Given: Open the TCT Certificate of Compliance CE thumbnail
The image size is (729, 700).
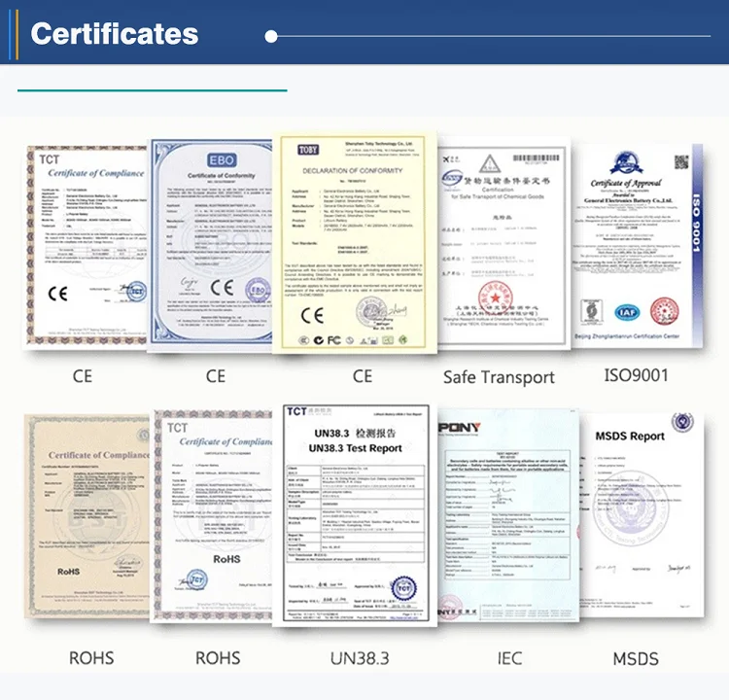Looking at the screenshot, I should [87, 247].
